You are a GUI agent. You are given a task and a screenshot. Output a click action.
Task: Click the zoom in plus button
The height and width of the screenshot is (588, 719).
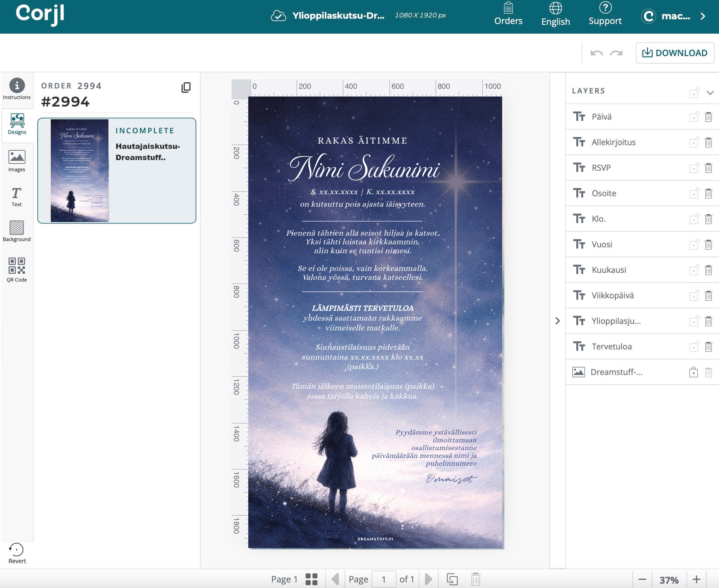[x=696, y=580]
